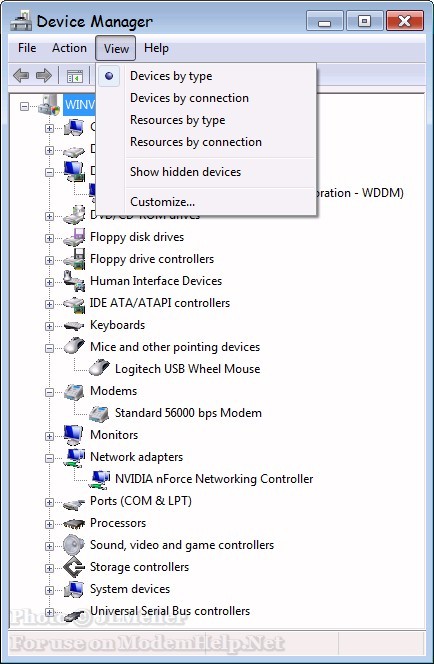Image resolution: width=434 pixels, height=664 pixels.
Task: Click the show console tree toolbar icon
Action: point(75,76)
